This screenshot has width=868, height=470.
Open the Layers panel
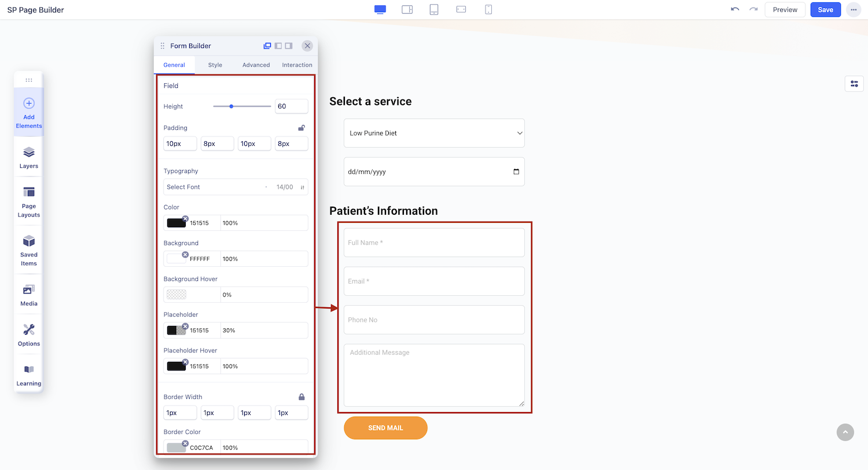pyautogui.click(x=29, y=157)
